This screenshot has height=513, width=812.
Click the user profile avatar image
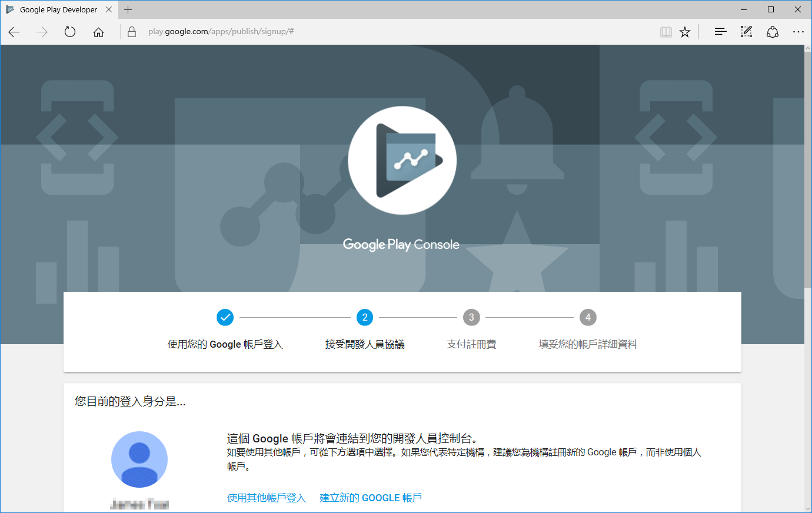(139, 459)
